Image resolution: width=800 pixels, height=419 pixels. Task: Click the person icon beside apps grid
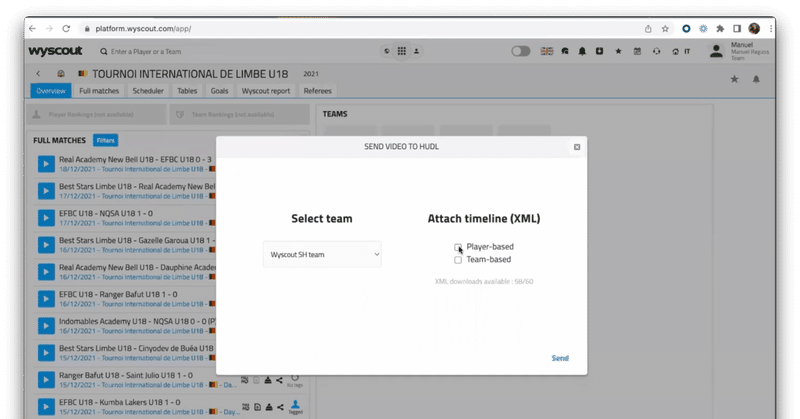click(x=416, y=51)
